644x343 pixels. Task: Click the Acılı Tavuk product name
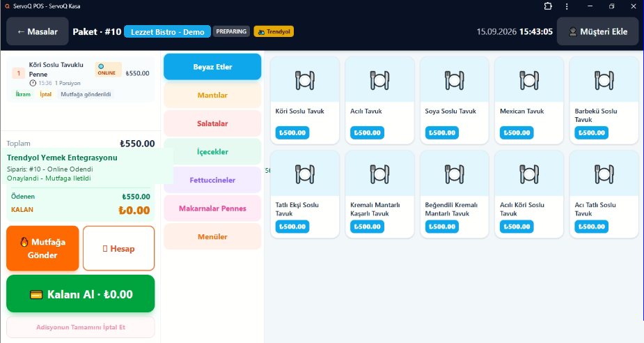[x=366, y=111]
